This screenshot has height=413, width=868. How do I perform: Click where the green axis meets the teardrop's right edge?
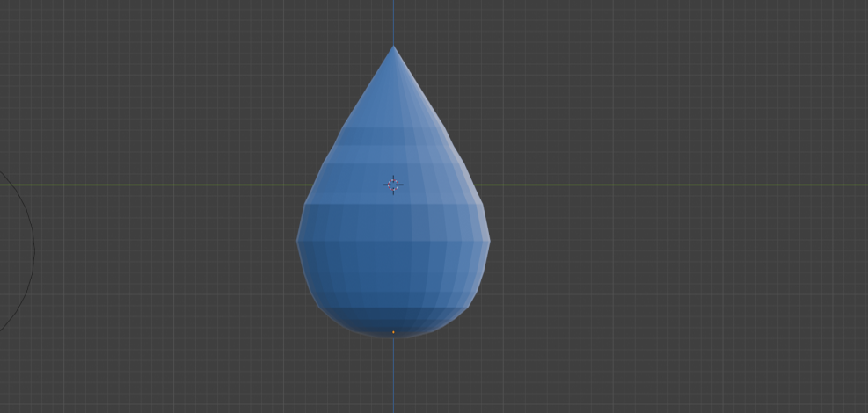click(x=474, y=185)
